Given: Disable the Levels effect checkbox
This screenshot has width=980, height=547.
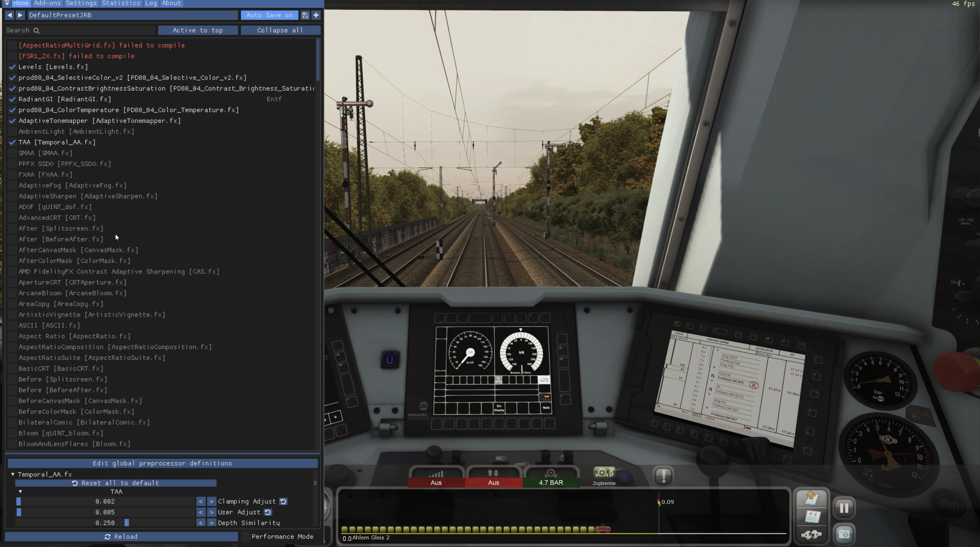Looking at the screenshot, I should pos(12,67).
